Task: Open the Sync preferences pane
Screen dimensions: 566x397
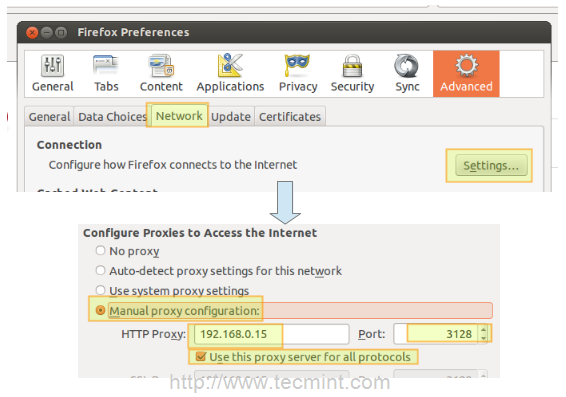Action: 407,74
